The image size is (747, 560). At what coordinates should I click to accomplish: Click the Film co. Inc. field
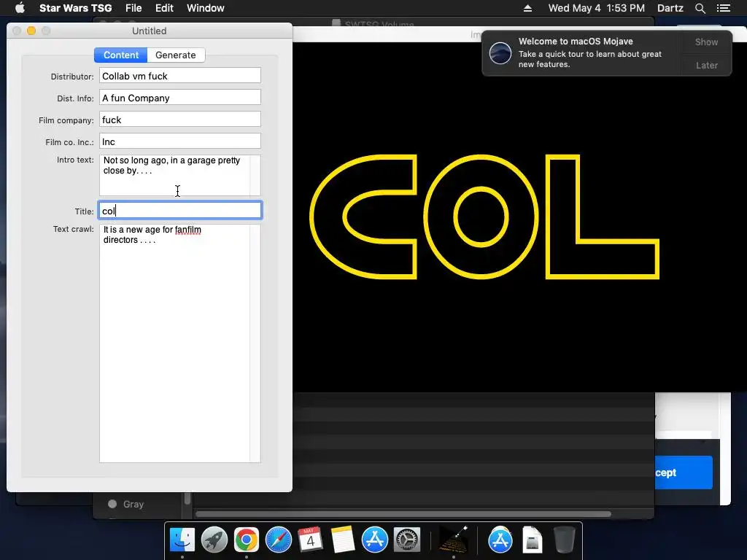(x=180, y=141)
